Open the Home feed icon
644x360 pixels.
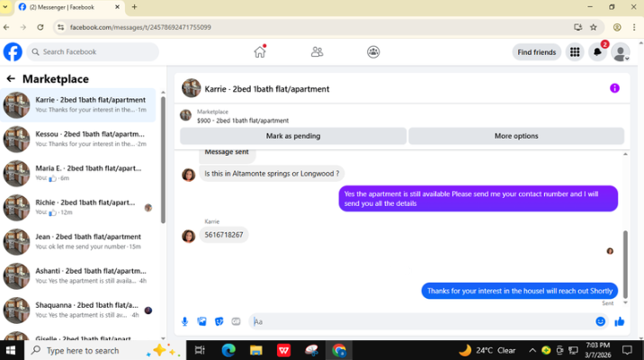[260, 52]
